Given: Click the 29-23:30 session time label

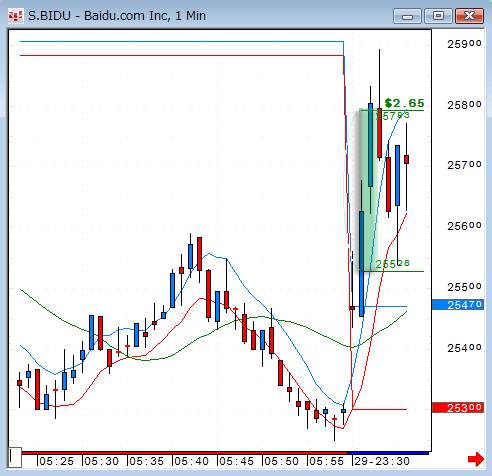Looking at the screenshot, I should 382,461.
